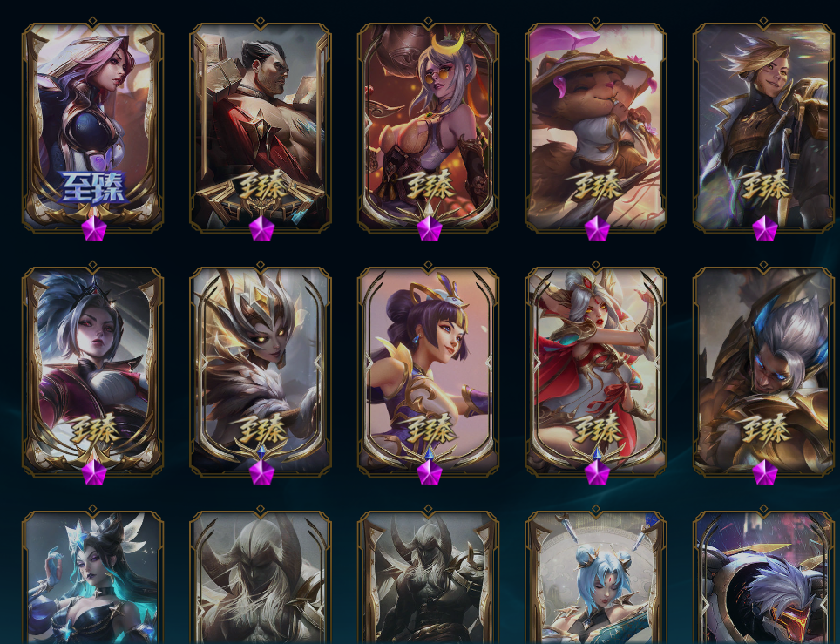The height and width of the screenshot is (644, 840).
Task: Select purple gem under white-haired red-robed woman
Action: (597, 472)
